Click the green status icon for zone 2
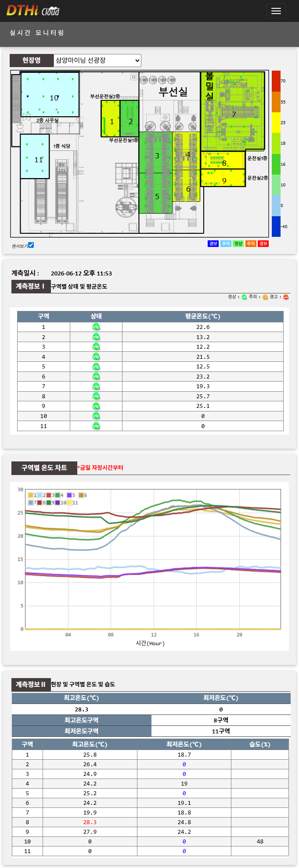 click(x=96, y=337)
